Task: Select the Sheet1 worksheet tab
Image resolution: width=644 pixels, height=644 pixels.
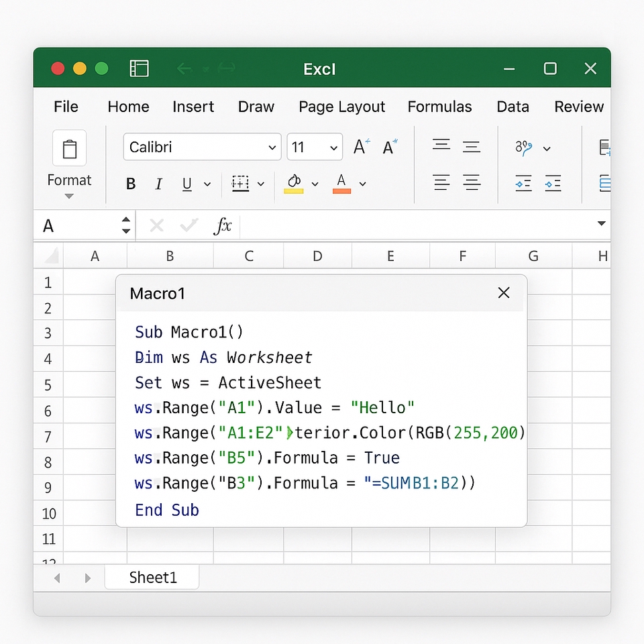Action: pyautogui.click(x=152, y=578)
